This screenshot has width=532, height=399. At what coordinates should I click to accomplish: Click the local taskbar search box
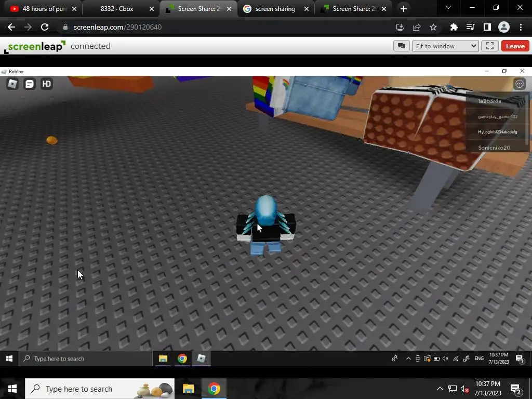(100, 389)
